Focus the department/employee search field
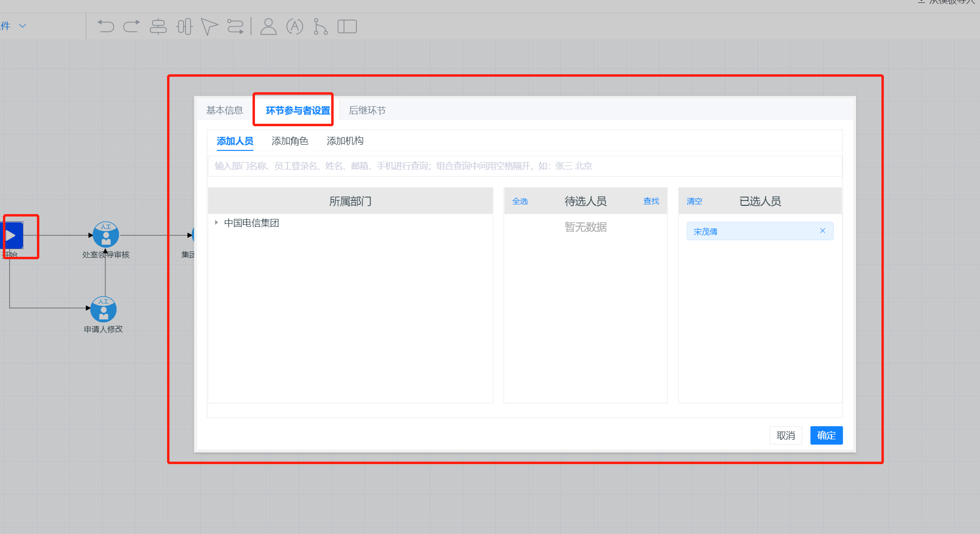The width and height of the screenshot is (980, 534). click(x=525, y=166)
